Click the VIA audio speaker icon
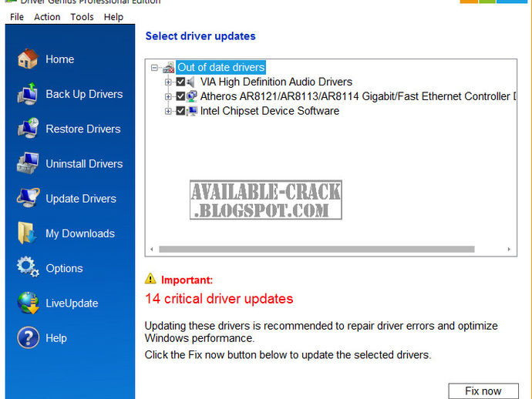The image size is (532, 399). [x=191, y=82]
